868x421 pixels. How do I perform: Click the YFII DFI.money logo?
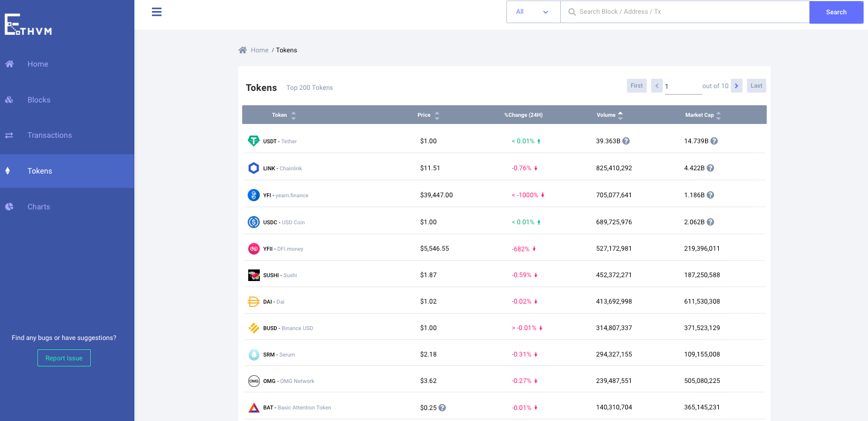(254, 249)
